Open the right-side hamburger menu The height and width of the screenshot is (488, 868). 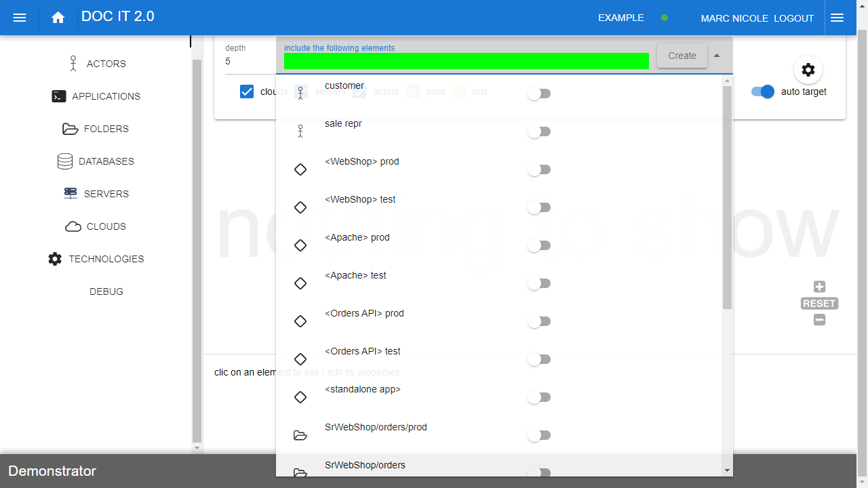click(837, 18)
